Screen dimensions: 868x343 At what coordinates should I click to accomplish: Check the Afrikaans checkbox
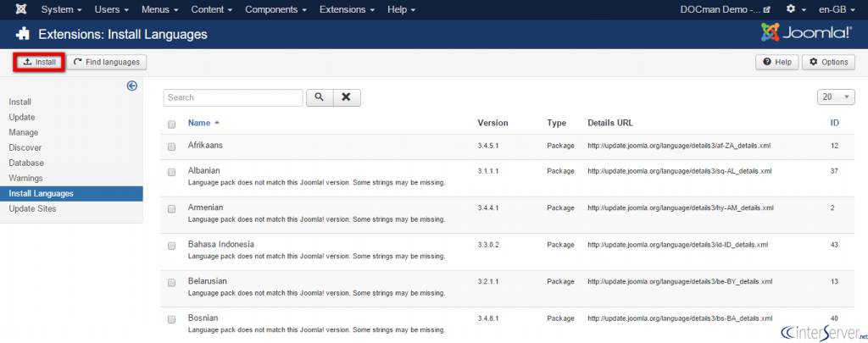tap(171, 147)
